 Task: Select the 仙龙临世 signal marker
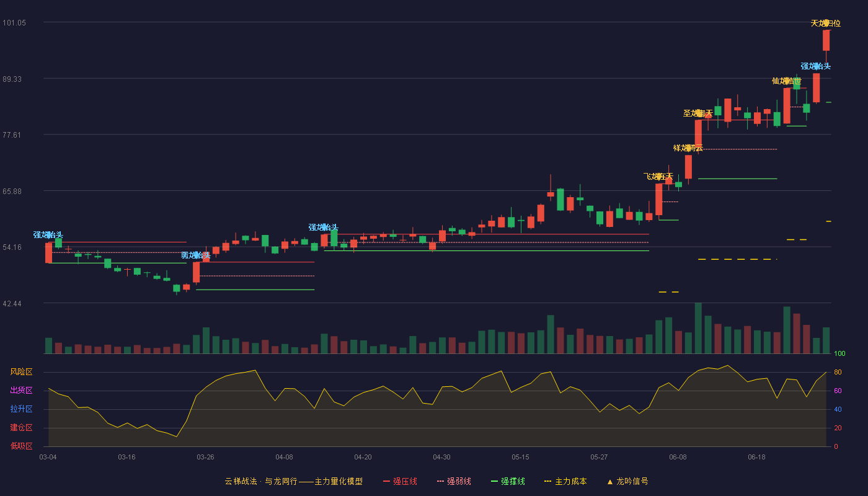click(x=786, y=81)
